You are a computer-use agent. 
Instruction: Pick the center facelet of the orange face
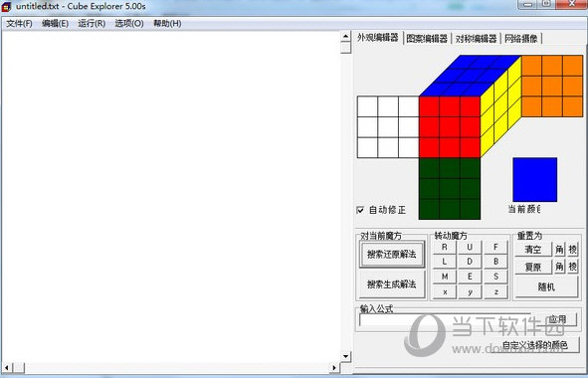pyautogui.click(x=552, y=87)
